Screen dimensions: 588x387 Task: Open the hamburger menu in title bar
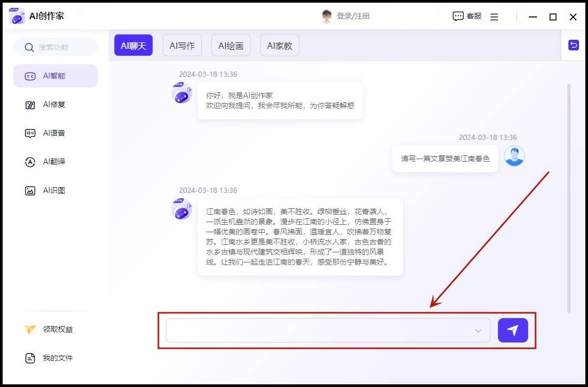(x=494, y=17)
